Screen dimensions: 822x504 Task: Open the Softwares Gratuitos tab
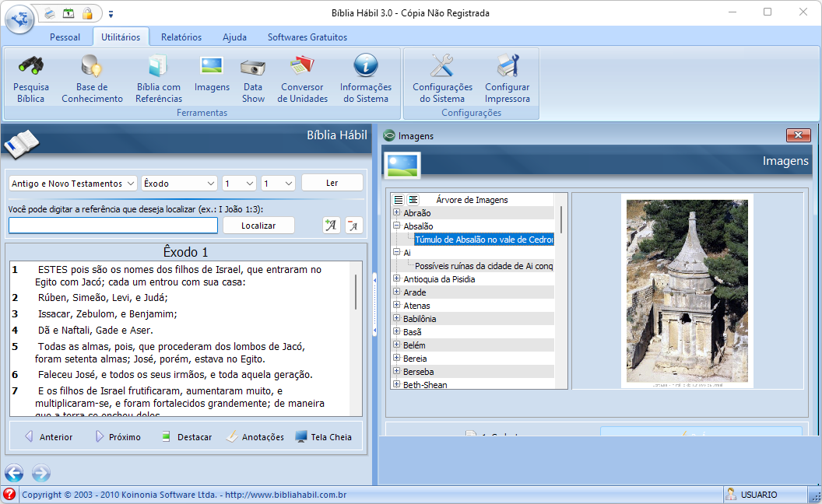pos(307,37)
